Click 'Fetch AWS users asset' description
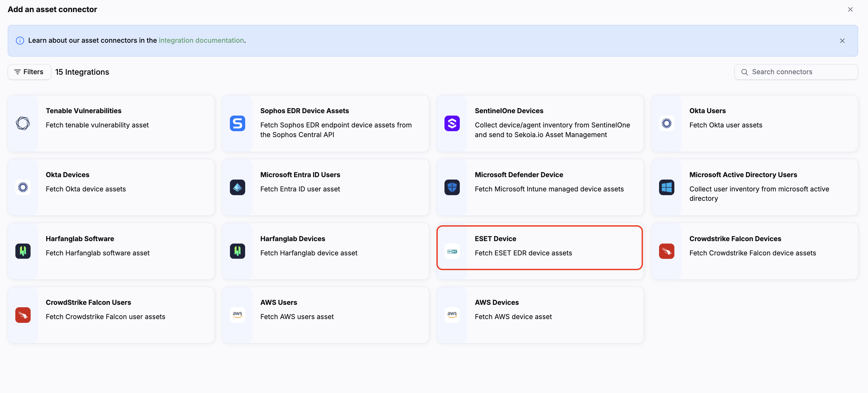This screenshot has width=868, height=393. point(297,317)
